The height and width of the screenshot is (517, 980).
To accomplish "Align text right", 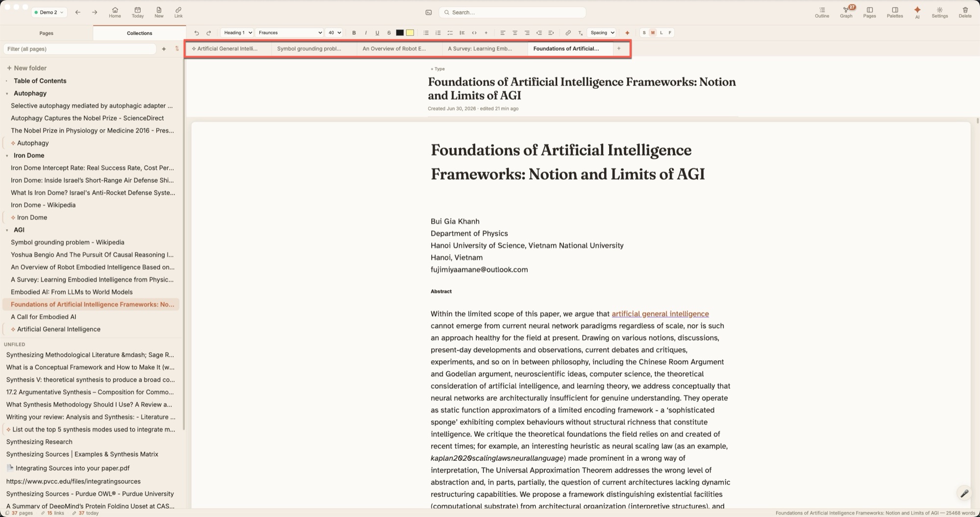I will (527, 33).
